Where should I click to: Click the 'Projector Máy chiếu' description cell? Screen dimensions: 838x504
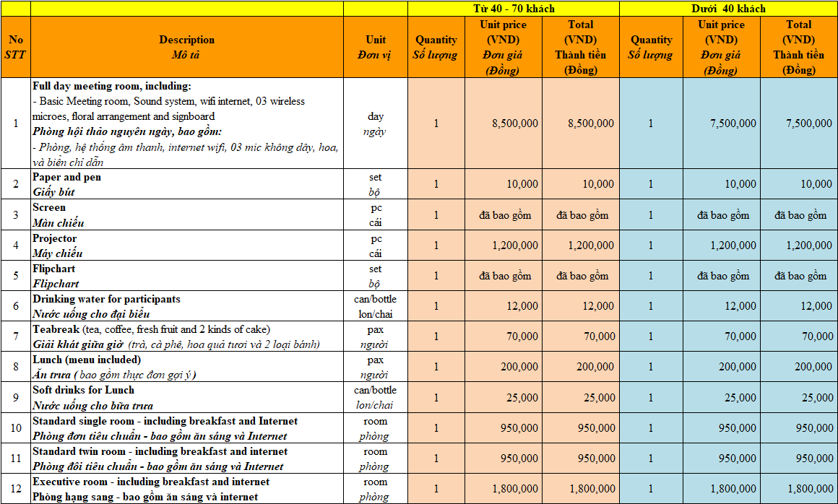[187, 245]
